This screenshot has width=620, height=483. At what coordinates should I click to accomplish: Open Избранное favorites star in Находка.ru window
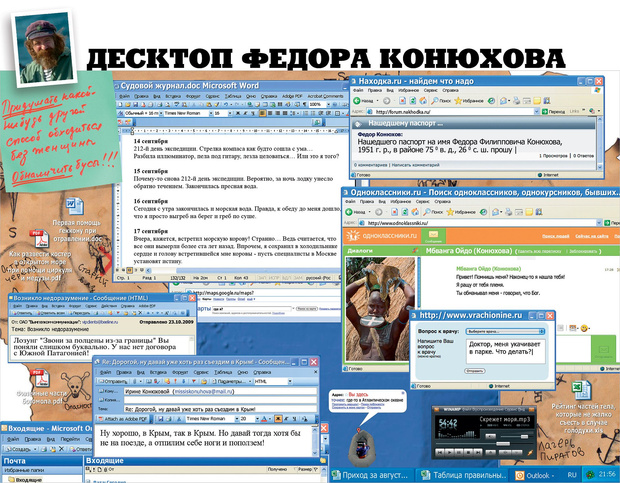tap(469, 101)
